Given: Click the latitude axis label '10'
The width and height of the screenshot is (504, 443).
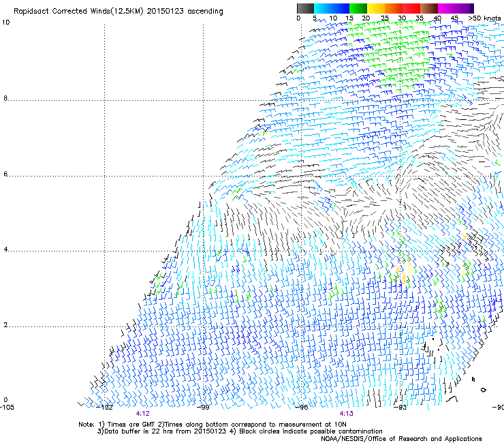Looking at the screenshot, I should click(5, 22).
